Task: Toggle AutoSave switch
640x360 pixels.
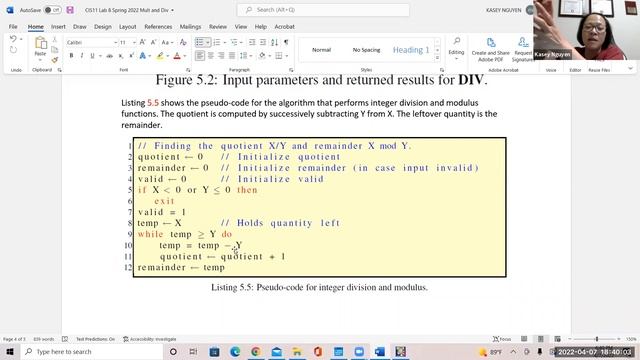Action: (52, 10)
